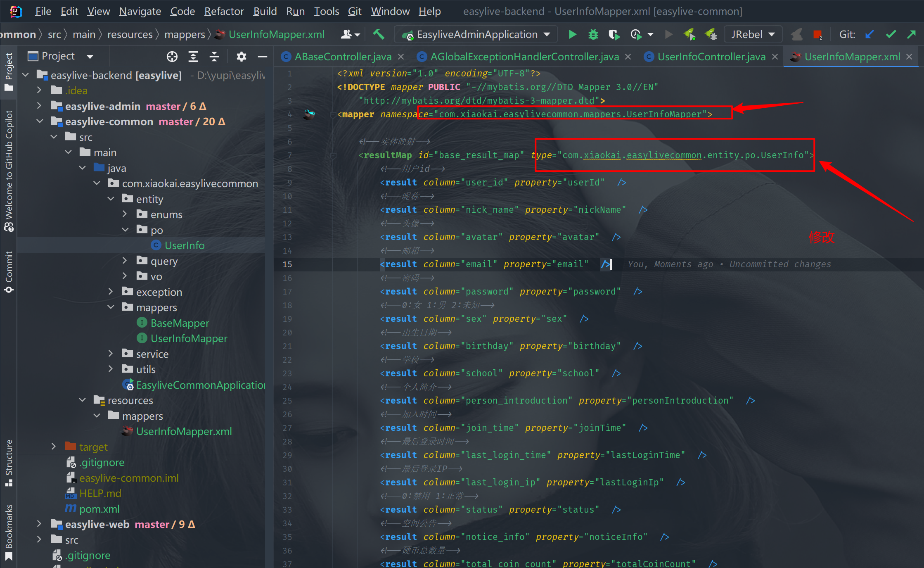This screenshot has height=568, width=924.
Task: Click mappers in the breadcrumb path
Action: pos(184,34)
